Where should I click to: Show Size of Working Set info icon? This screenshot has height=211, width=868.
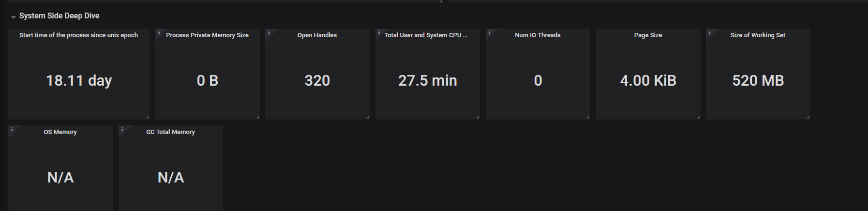coord(709,32)
